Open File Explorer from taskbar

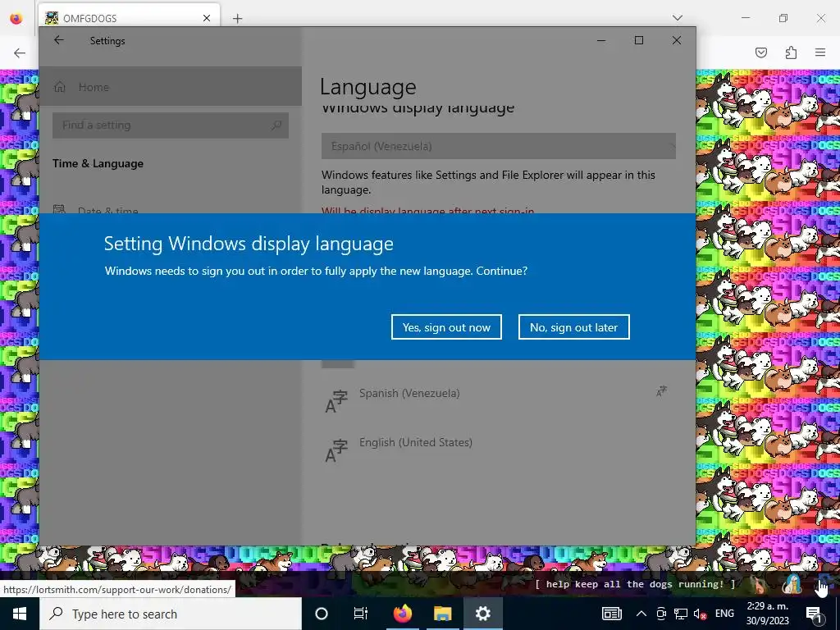(x=442, y=614)
